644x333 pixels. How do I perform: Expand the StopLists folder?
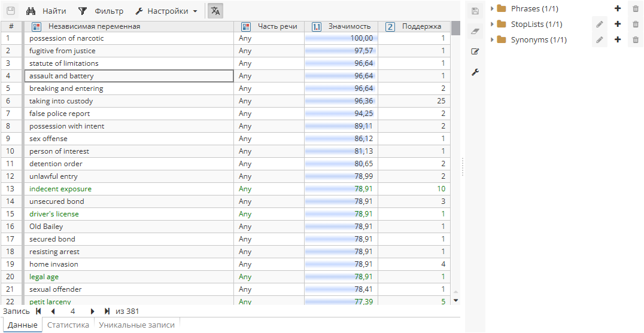tap(492, 24)
